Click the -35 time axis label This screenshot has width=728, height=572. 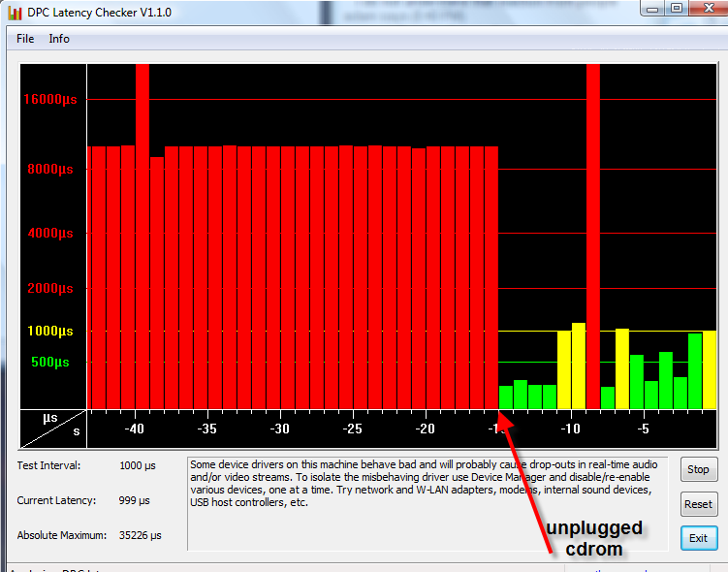point(207,429)
